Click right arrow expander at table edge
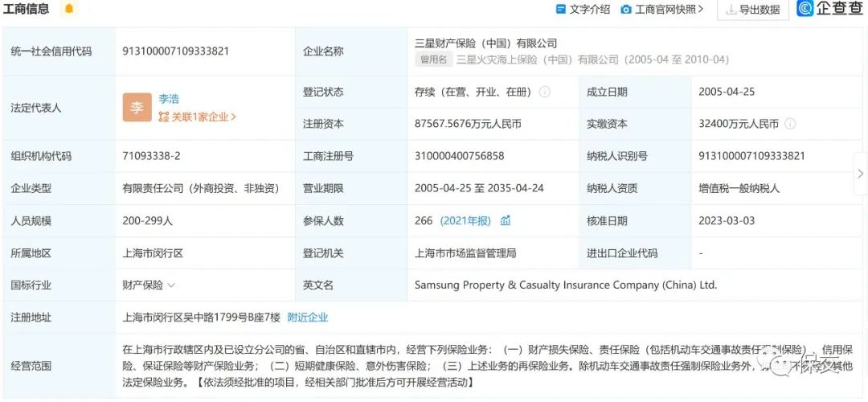 pyautogui.click(x=860, y=174)
